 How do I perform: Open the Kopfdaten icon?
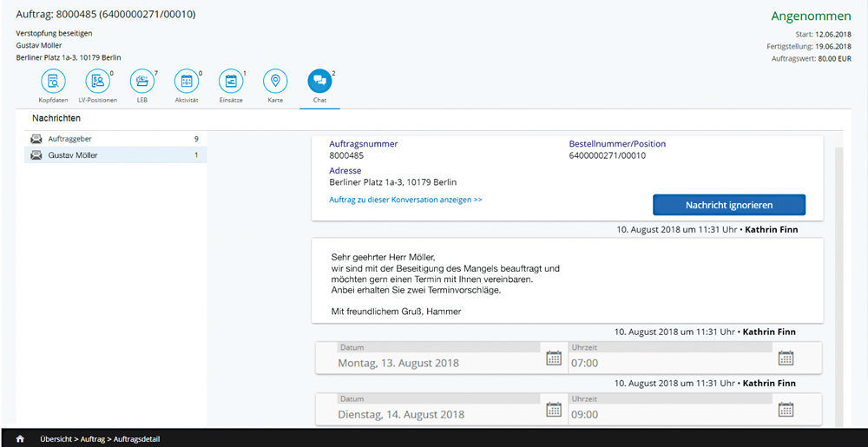click(53, 82)
